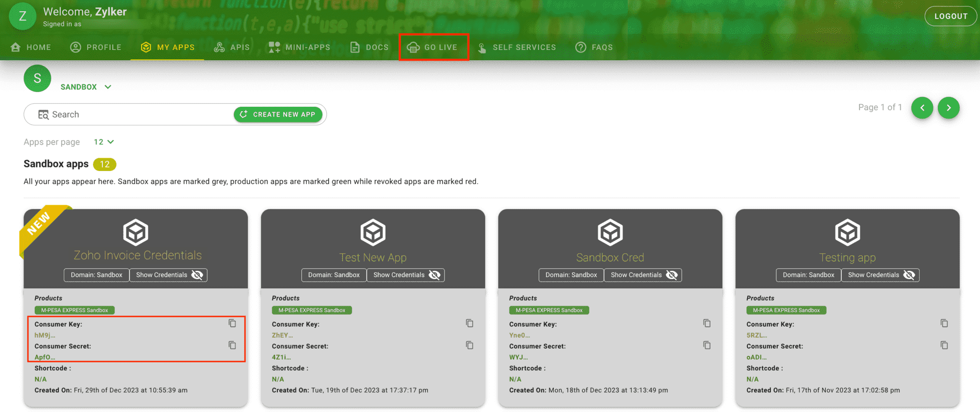980x412 pixels.
Task: Copy Consumer Key of Zoho Invoice Credentials
Action: tap(232, 323)
